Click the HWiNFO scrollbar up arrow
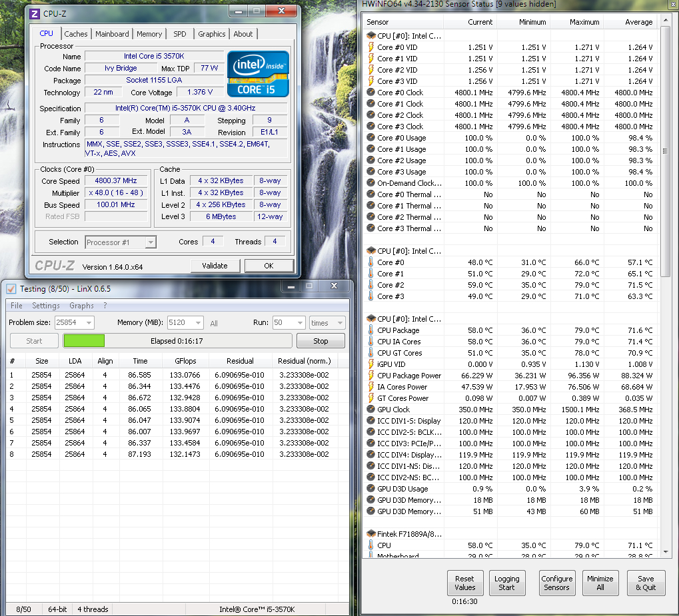679x616 pixels. (665, 21)
